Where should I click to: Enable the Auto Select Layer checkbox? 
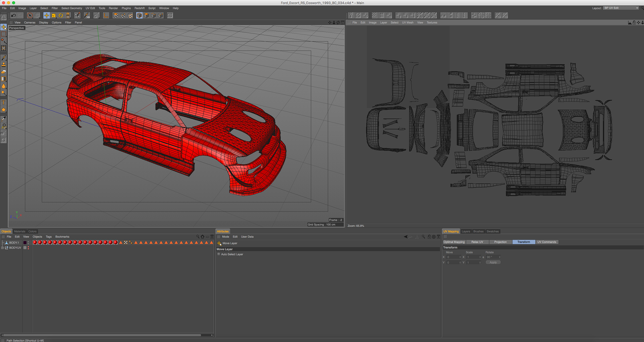tap(219, 254)
